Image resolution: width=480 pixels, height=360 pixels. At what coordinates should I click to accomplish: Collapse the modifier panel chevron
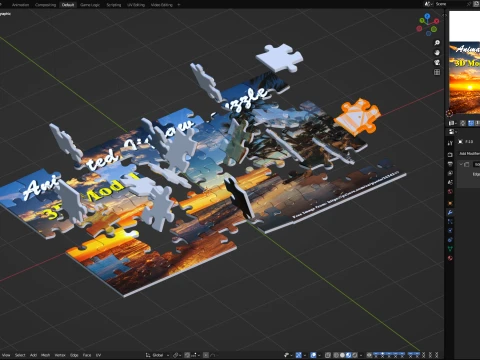tap(461, 164)
